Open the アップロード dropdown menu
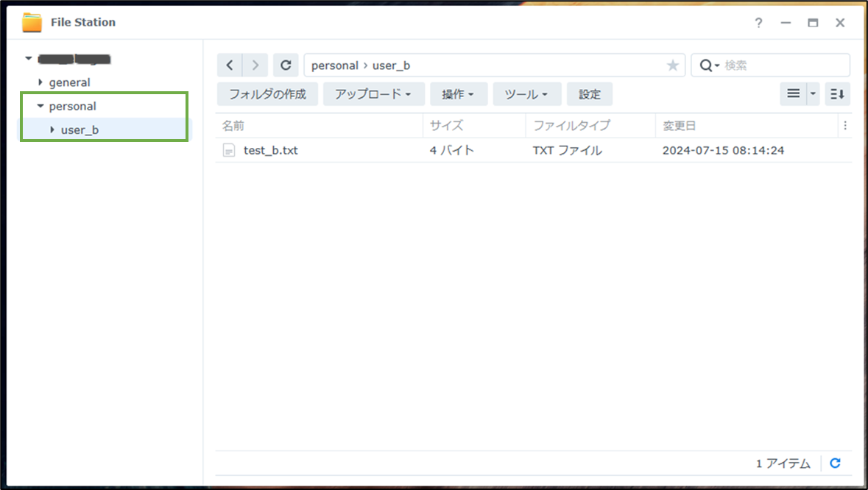The width and height of the screenshot is (868, 490). click(374, 94)
